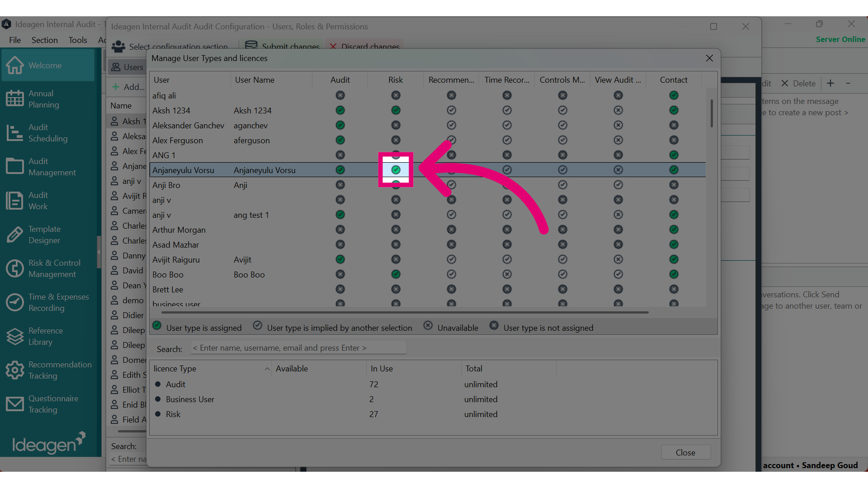The height and width of the screenshot is (488, 868).
Task: Open the Tools menu
Action: (x=78, y=40)
